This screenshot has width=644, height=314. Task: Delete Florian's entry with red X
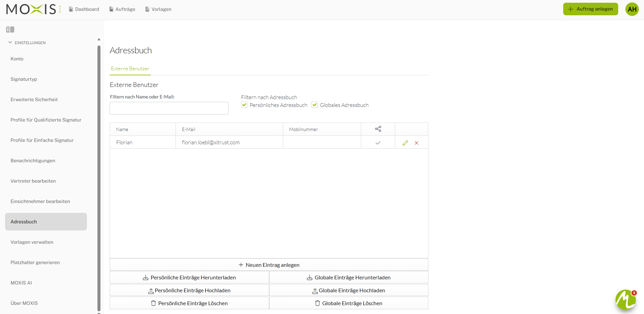417,143
